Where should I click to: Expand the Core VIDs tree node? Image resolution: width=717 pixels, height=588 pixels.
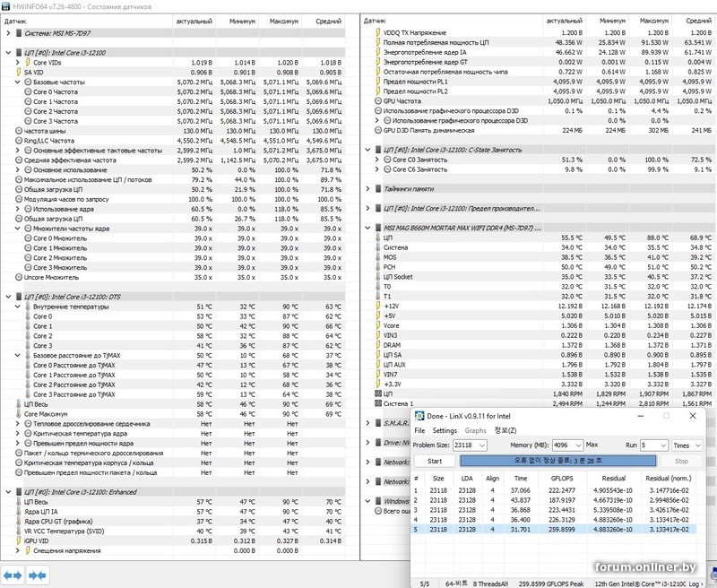16,63
